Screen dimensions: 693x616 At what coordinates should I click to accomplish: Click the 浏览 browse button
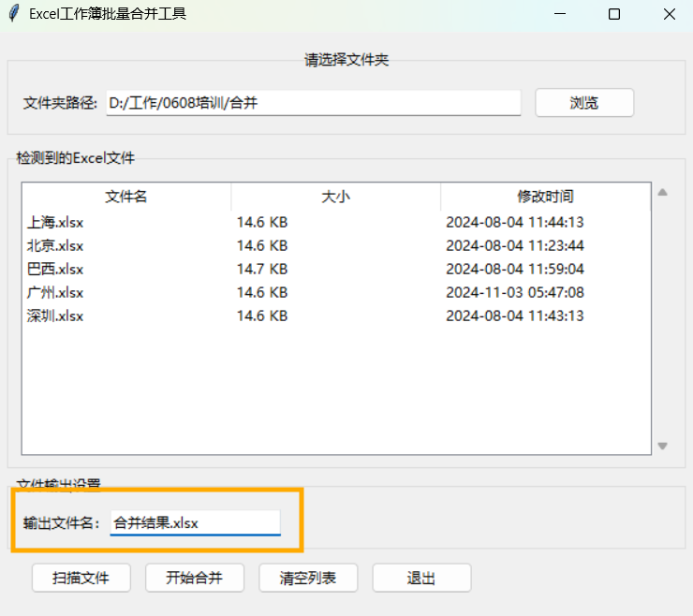[584, 103]
